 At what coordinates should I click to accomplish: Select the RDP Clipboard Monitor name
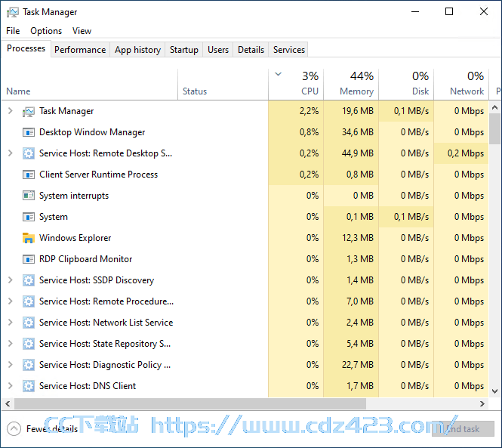(x=85, y=259)
